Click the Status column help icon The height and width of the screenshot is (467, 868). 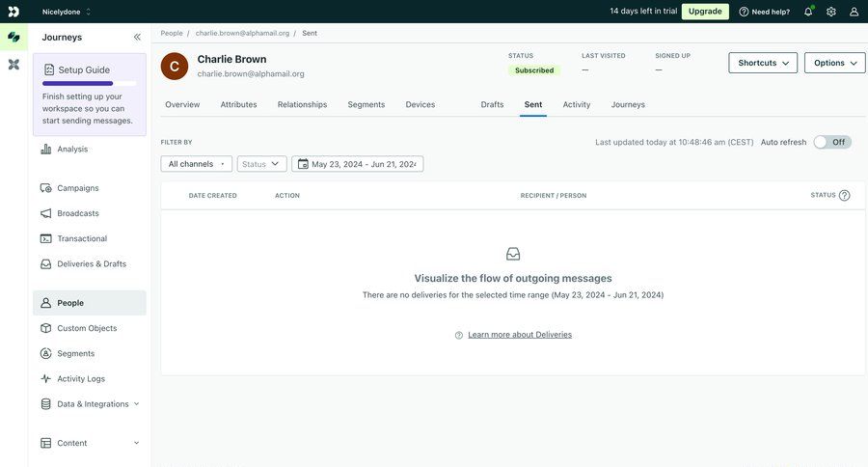[x=844, y=195]
